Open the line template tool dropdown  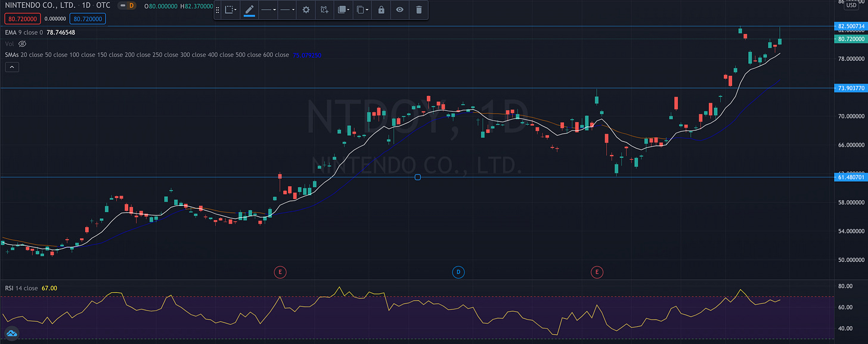(x=231, y=10)
